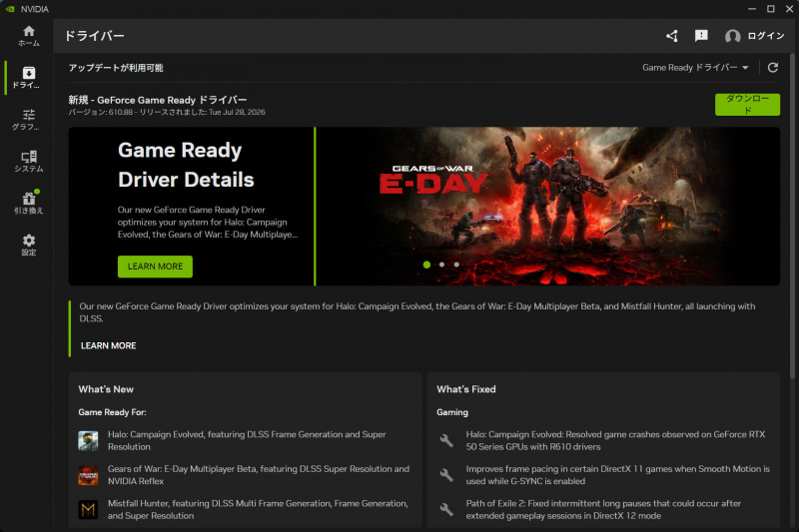Click the green LEARN MORE banner button
Image resolution: width=799 pixels, height=532 pixels.
coord(155,266)
